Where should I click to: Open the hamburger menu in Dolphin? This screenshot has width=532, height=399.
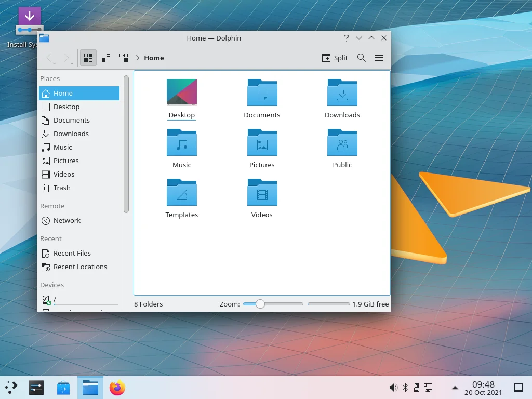[x=379, y=58]
